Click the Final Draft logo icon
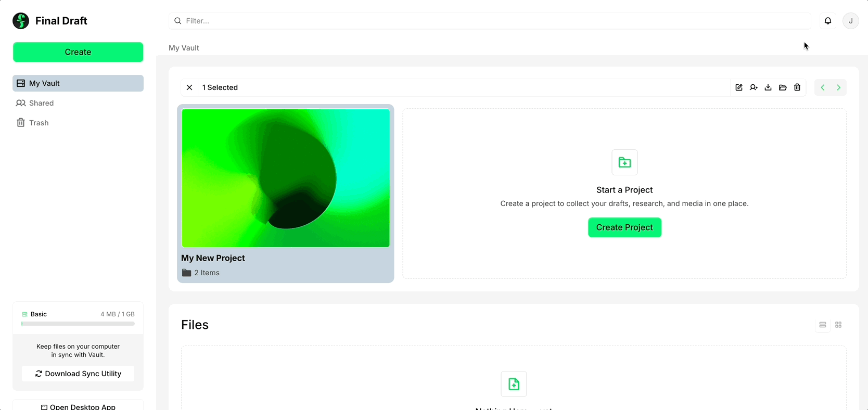This screenshot has height=410, width=868. point(21,21)
